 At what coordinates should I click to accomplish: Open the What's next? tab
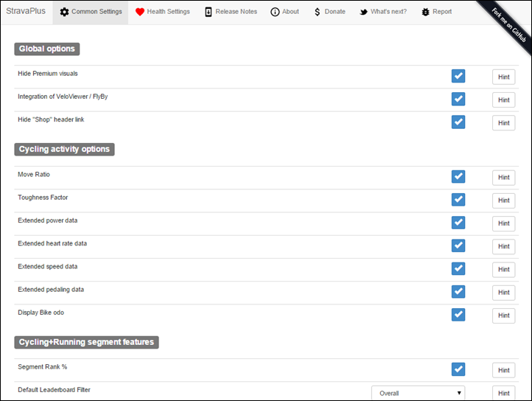click(x=383, y=13)
